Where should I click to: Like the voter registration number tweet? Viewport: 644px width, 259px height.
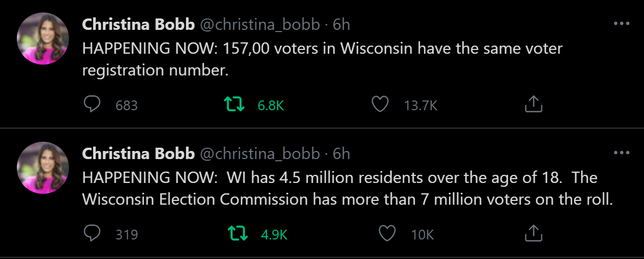pos(380,105)
